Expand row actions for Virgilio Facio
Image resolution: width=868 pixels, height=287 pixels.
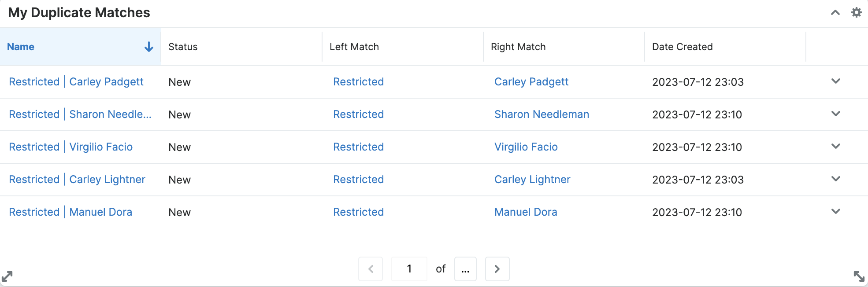[x=835, y=147]
